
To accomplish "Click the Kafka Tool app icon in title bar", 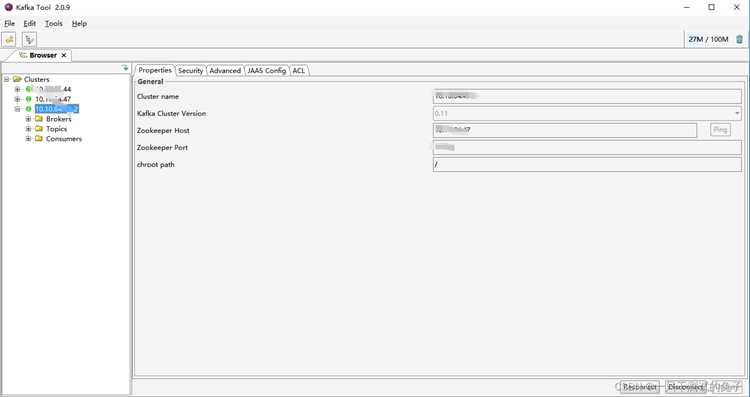I will 8,7.
